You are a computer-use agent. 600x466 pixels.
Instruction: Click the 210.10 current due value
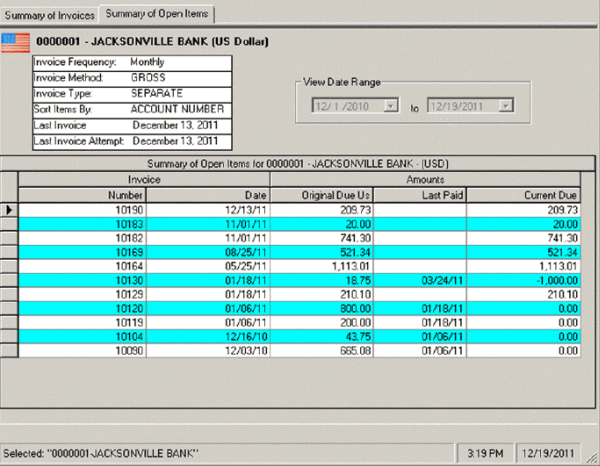point(523,295)
